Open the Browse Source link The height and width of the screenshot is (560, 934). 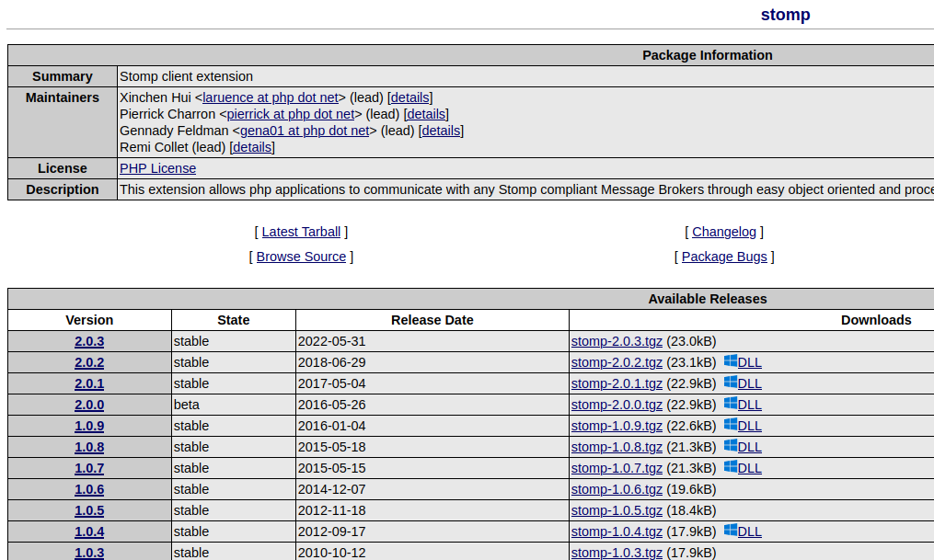click(x=302, y=257)
